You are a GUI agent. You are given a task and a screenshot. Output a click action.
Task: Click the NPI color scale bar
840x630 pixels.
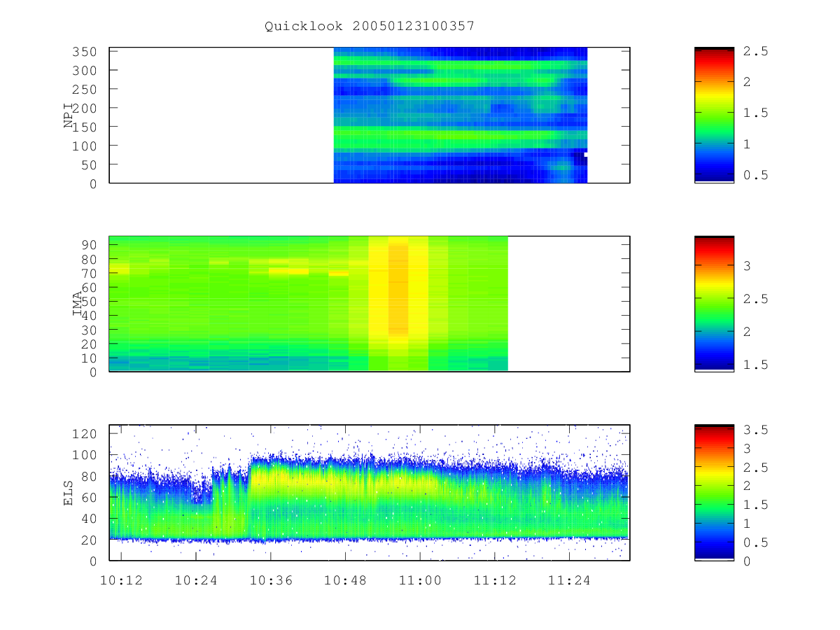pyautogui.click(x=714, y=115)
